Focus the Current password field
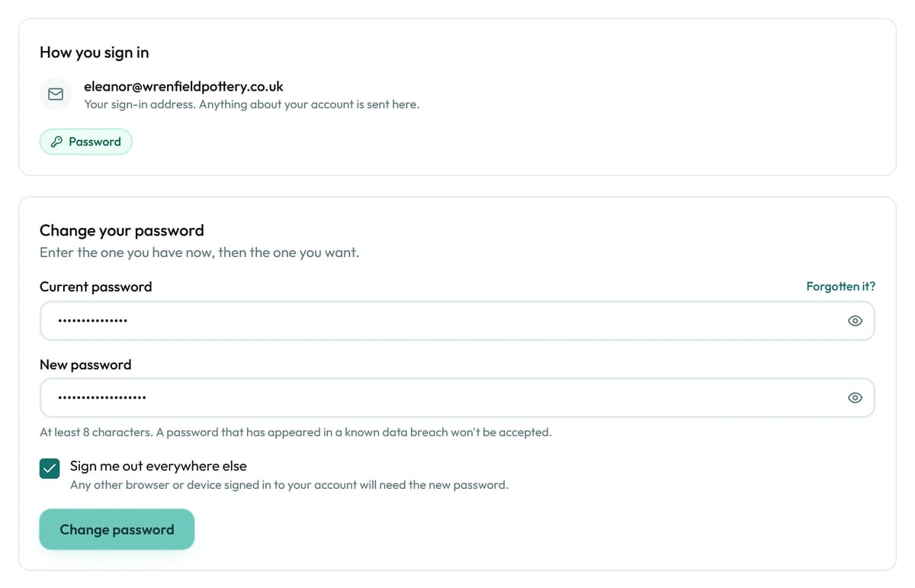 coord(457,321)
